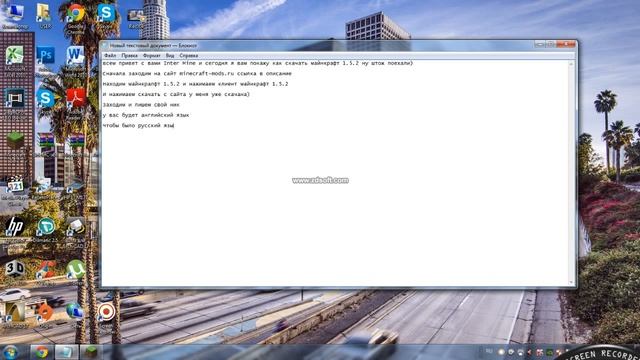Launch Google Chrome from desktop
This screenshot has height=360, width=640.
coord(76,13)
